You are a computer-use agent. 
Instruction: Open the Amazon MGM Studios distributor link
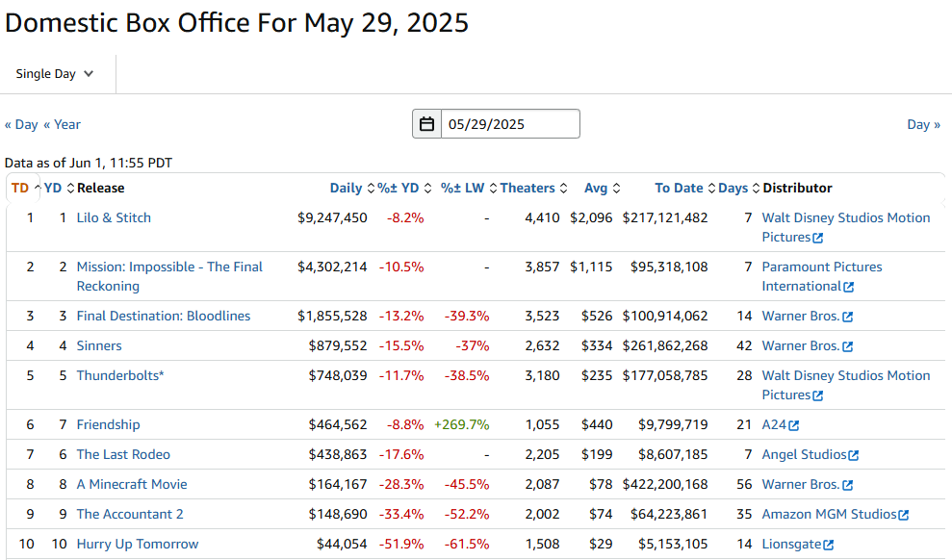coord(830,514)
